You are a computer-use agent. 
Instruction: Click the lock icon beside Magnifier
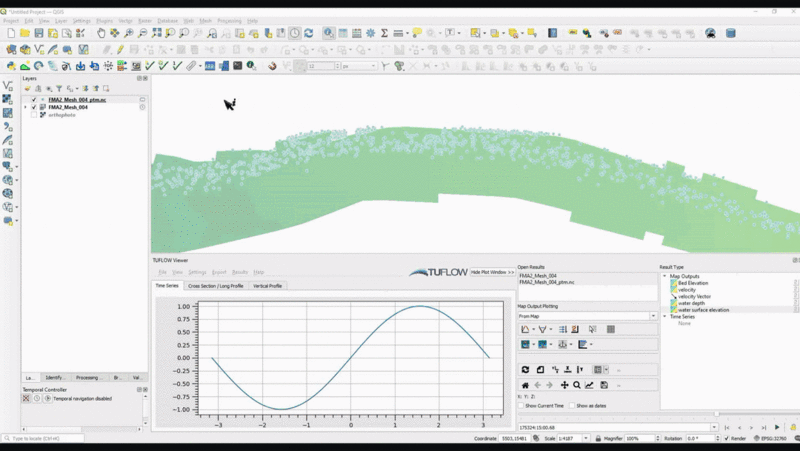click(598, 438)
